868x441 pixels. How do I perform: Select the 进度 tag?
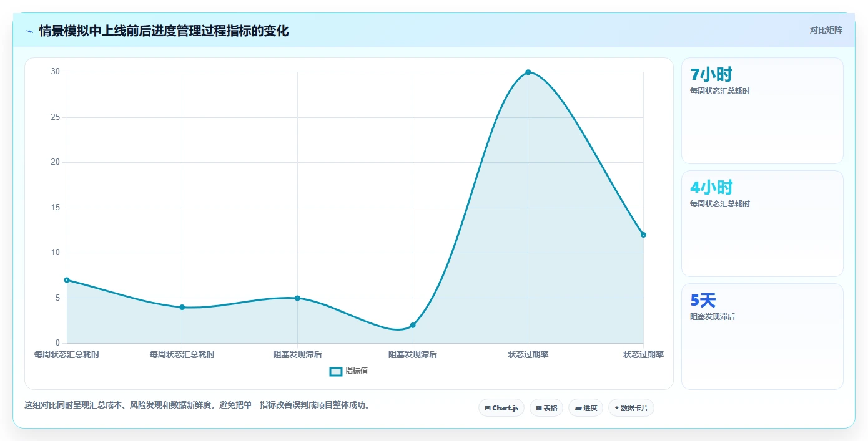coord(586,408)
